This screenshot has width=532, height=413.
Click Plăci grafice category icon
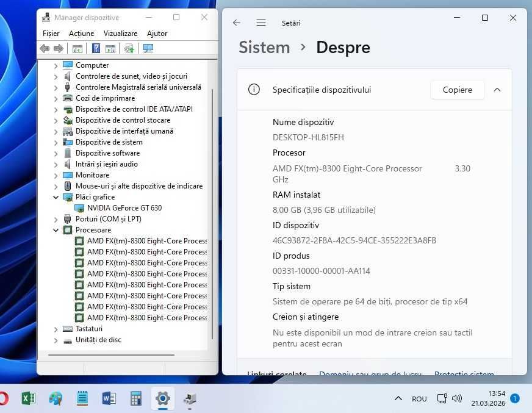pos(68,197)
